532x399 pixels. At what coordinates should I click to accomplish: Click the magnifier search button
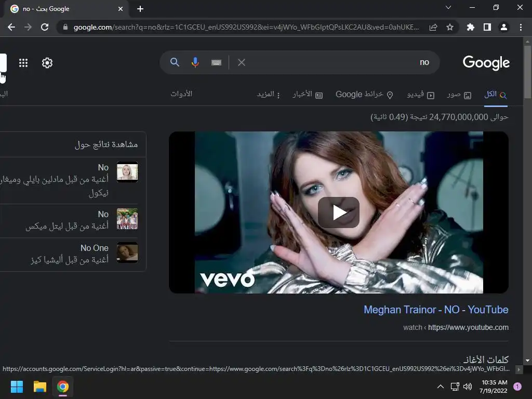(175, 62)
